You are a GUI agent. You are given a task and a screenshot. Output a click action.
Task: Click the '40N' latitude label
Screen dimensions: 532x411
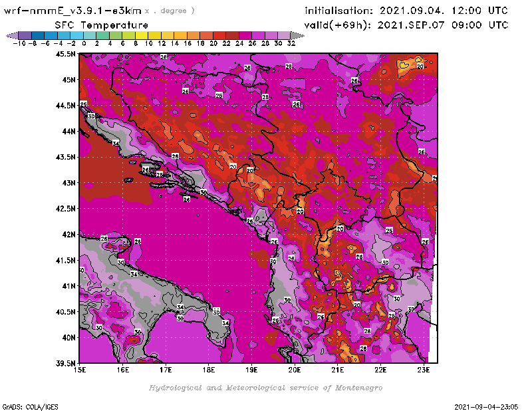[68, 338]
